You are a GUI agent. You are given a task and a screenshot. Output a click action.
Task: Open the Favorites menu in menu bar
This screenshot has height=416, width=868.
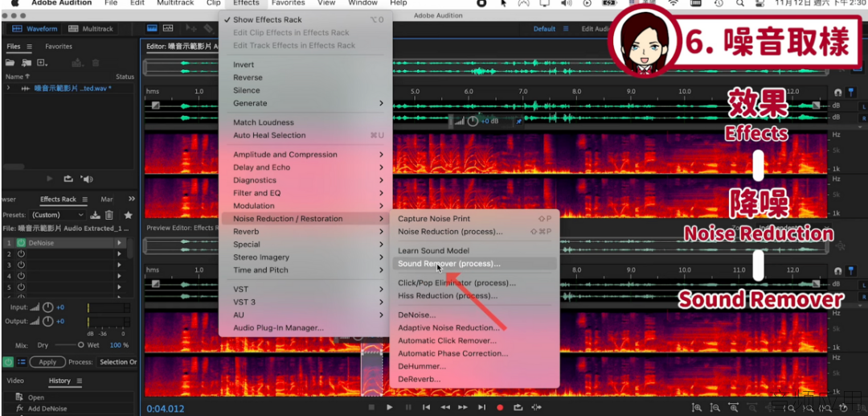(288, 2)
